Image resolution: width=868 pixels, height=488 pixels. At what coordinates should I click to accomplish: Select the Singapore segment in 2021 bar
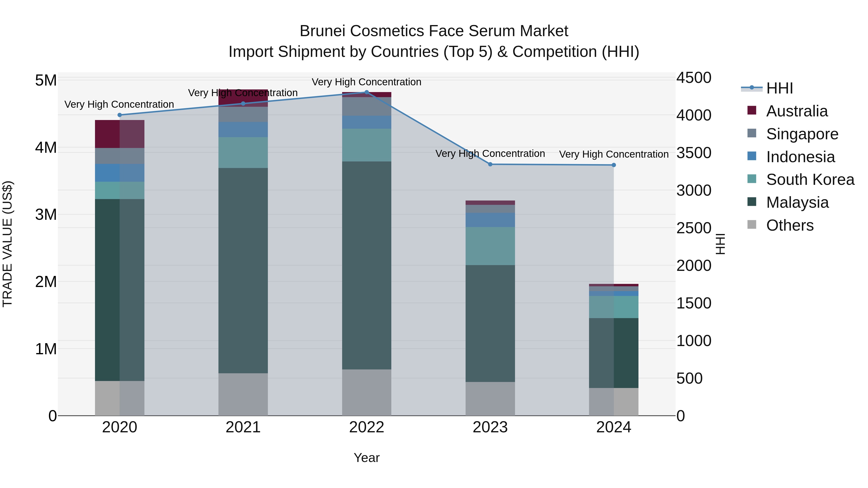click(x=243, y=114)
